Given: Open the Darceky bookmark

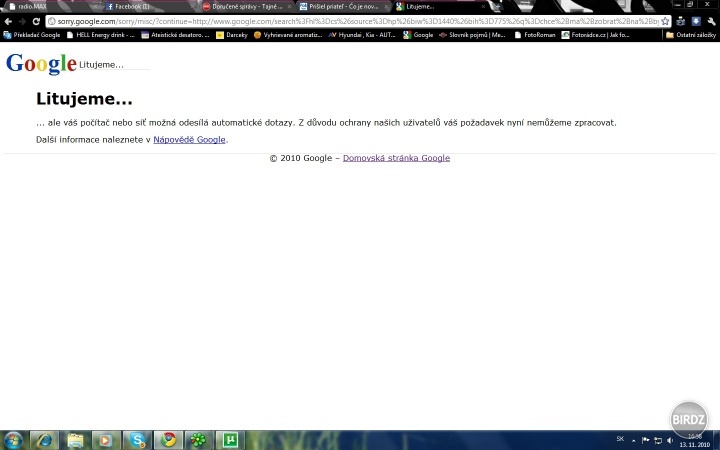Looking at the screenshot, I should click(x=232, y=35).
